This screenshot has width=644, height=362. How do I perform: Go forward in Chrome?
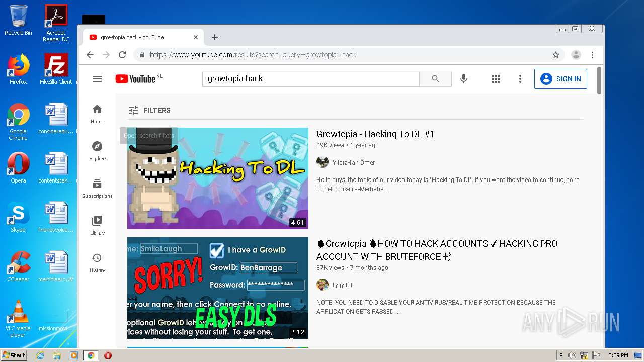click(106, 55)
